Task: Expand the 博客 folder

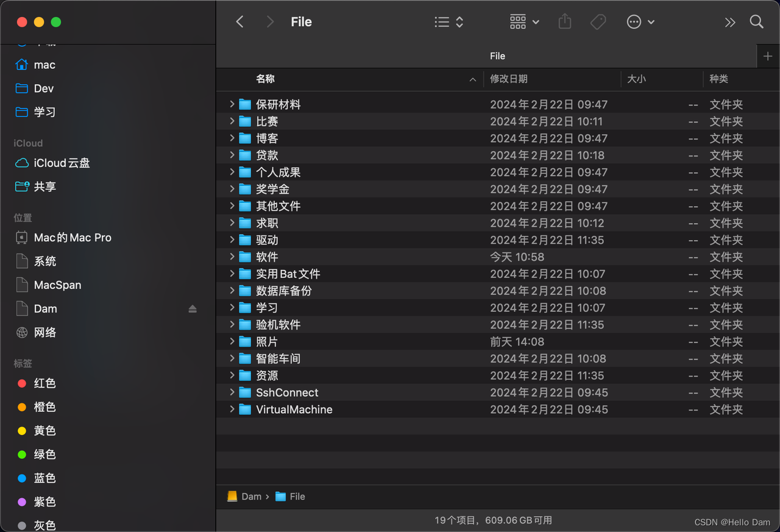Action: click(x=232, y=138)
